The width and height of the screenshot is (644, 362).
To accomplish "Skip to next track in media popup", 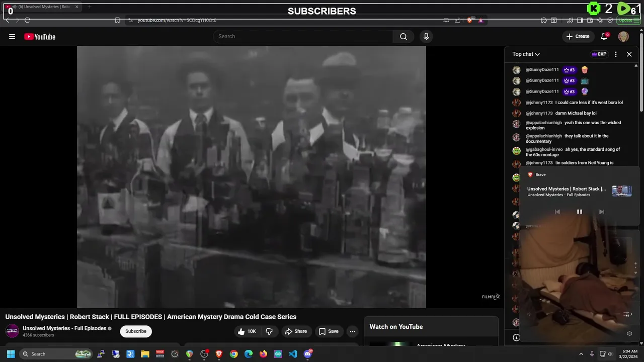I will coord(601,212).
